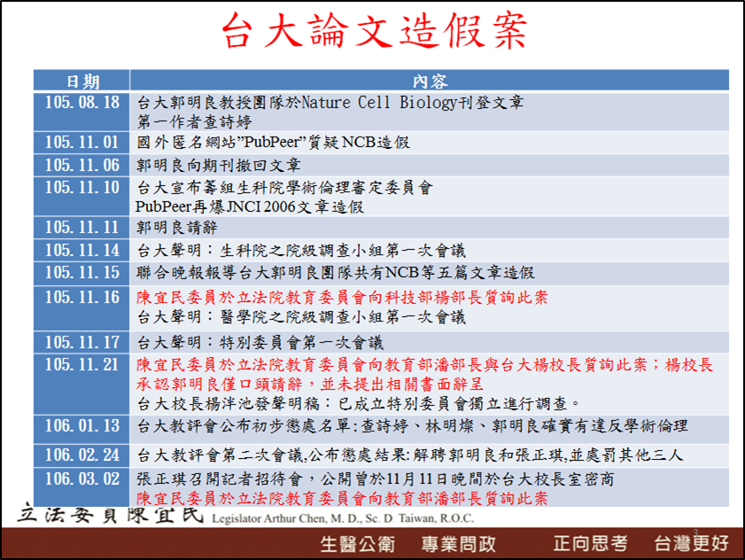Image resolution: width=745 pixels, height=560 pixels.
Task: Click the 105.11.14 date cell
Action: [x=82, y=250]
